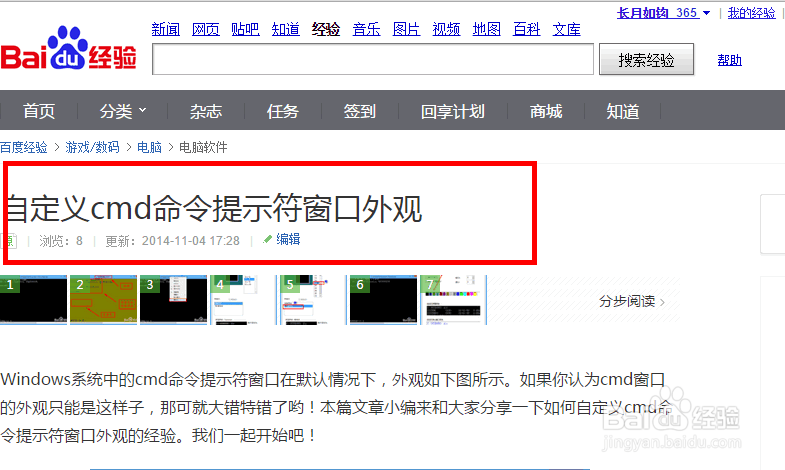
Task: Open step 2 thumbnail
Action: coord(103,300)
